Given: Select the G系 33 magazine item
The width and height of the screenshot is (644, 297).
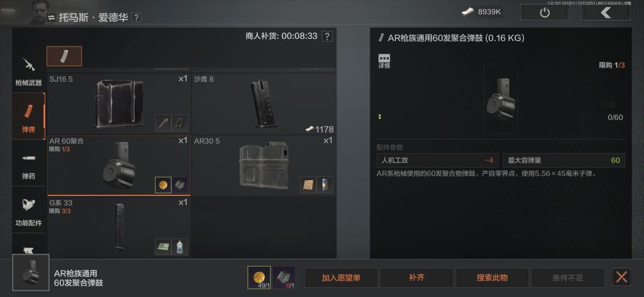Looking at the screenshot, I should pyautogui.click(x=119, y=228).
